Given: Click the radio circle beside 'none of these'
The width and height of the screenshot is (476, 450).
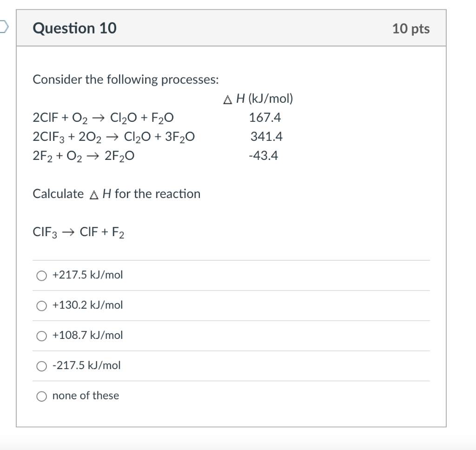Looking at the screenshot, I should (42, 396).
